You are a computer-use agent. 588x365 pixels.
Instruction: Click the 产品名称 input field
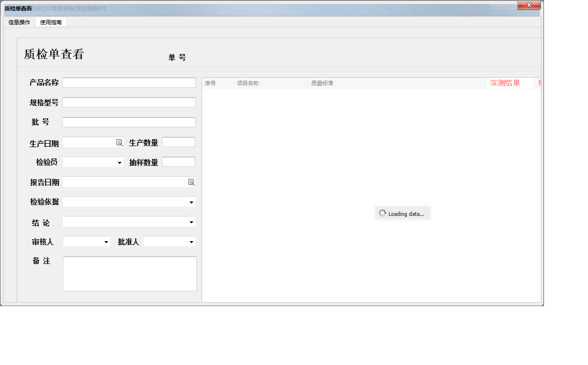(129, 83)
